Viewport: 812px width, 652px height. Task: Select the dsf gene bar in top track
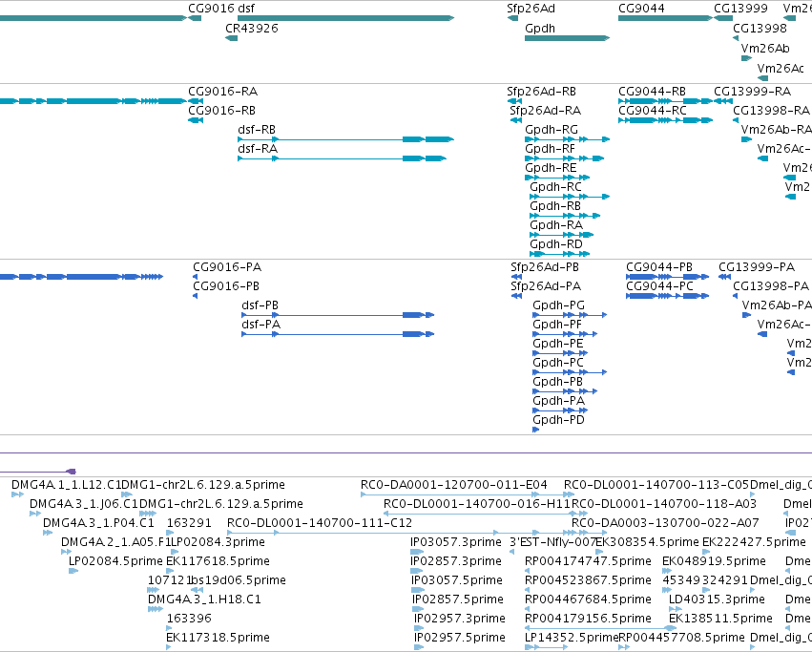345,18
